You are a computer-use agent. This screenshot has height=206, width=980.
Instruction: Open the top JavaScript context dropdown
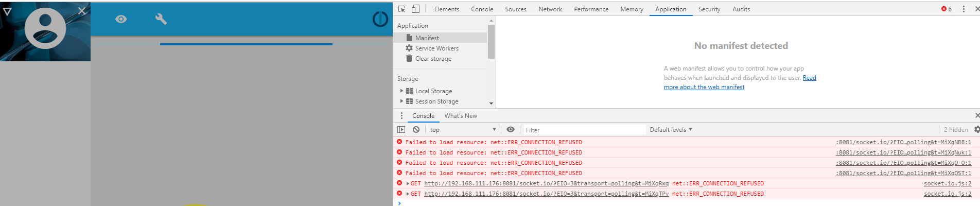click(463, 130)
